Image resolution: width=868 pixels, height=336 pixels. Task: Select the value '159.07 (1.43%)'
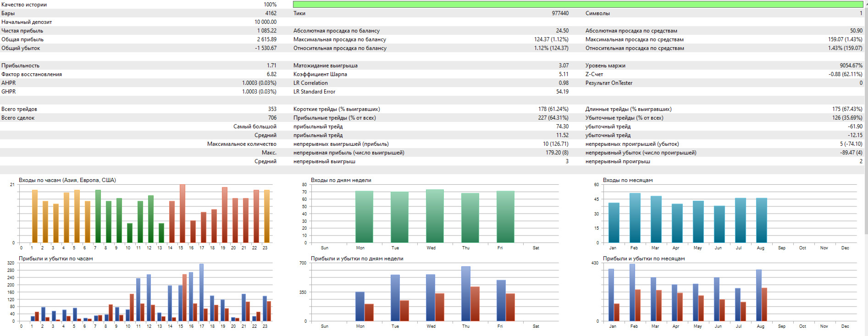tap(845, 39)
